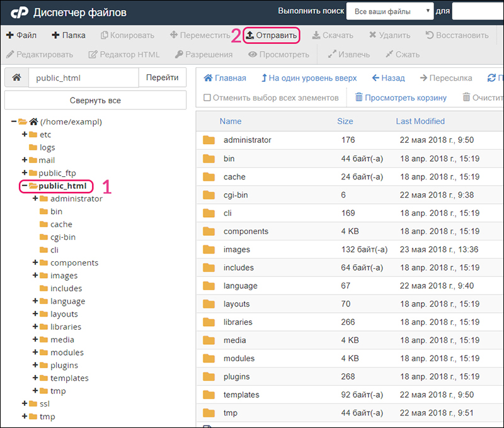Viewport: 504px width, 428px height.
Task: Click the Отправить upload button
Action: pos(271,35)
